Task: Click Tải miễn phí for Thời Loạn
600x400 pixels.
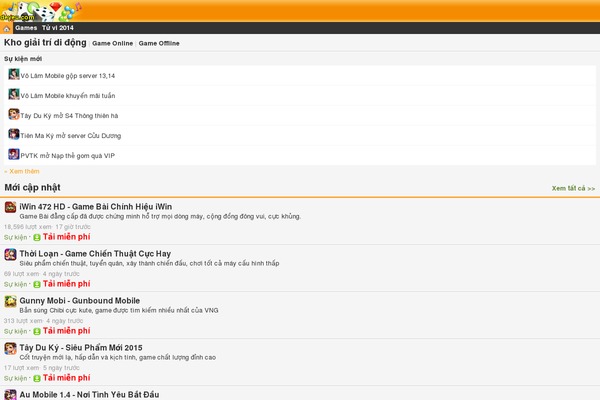Action: tap(67, 284)
